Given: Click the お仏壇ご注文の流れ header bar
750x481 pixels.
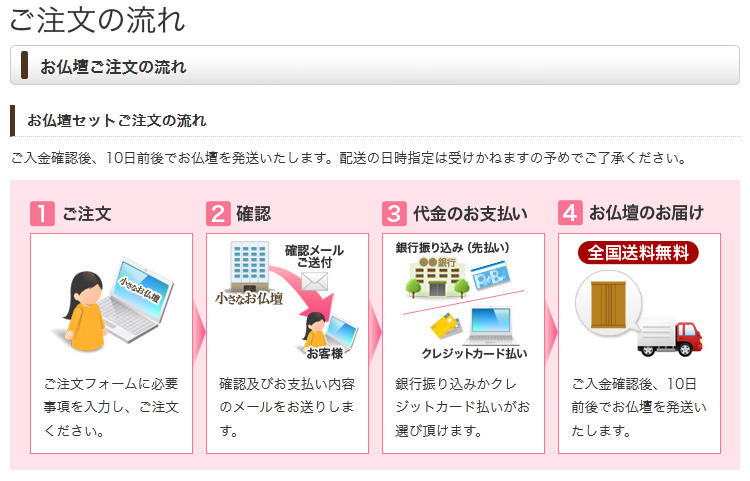Looking at the screenshot, I should (375, 66).
